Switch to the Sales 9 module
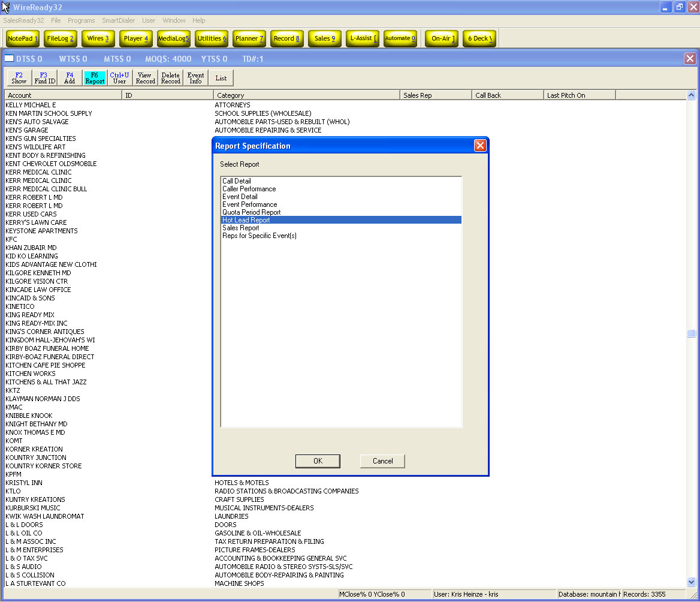This screenshot has width=700, height=602. pos(325,38)
